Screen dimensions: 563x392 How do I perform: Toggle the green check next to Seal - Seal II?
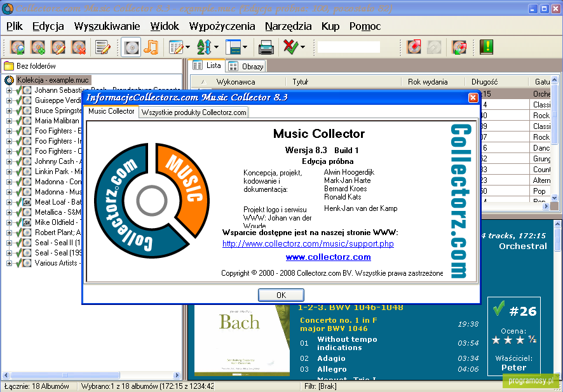click(18, 243)
